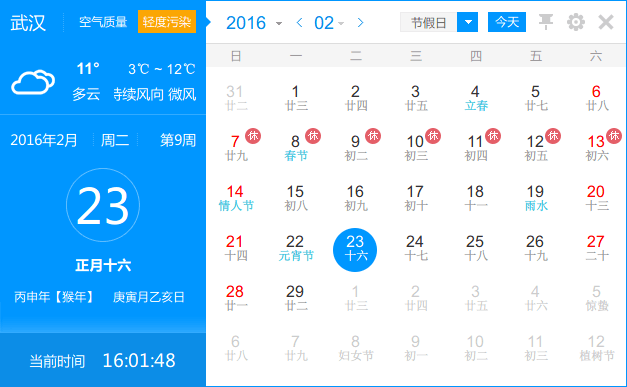The height and width of the screenshot is (387, 627).
Task: Click the 休 badge on February 13
Action: tap(614, 136)
